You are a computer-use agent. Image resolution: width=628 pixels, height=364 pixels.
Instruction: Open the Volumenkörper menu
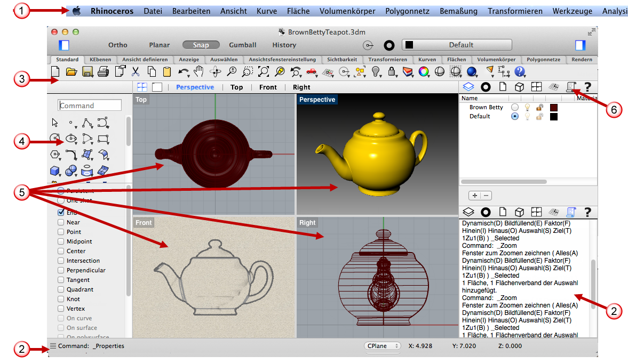tap(347, 11)
